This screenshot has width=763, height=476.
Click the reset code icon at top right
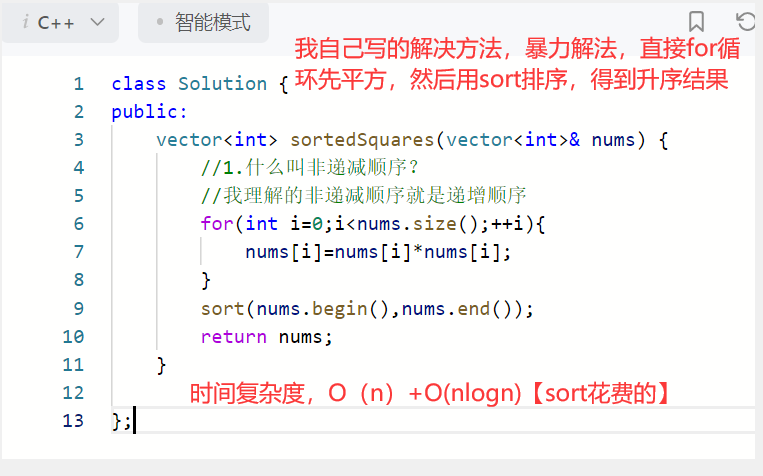[746, 22]
